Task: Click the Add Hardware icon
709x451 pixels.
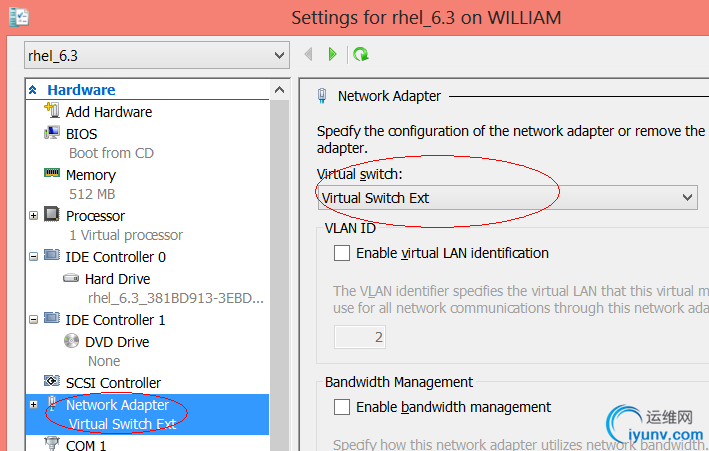Action: click(53, 111)
